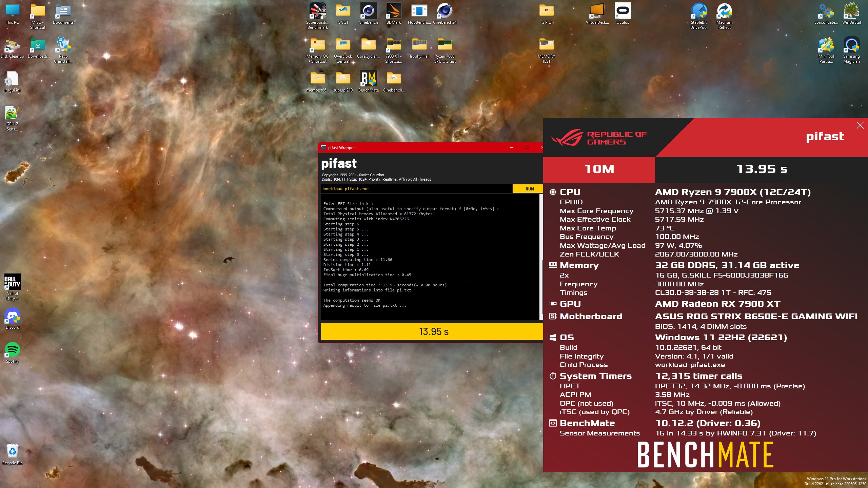Launch Cinebench shortcut

coord(368,14)
